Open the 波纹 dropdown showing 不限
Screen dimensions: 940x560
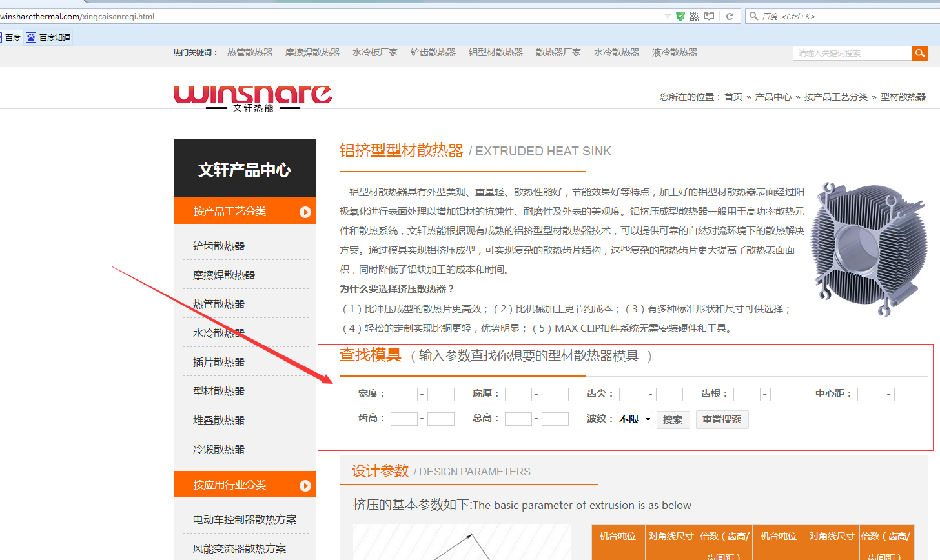point(635,419)
